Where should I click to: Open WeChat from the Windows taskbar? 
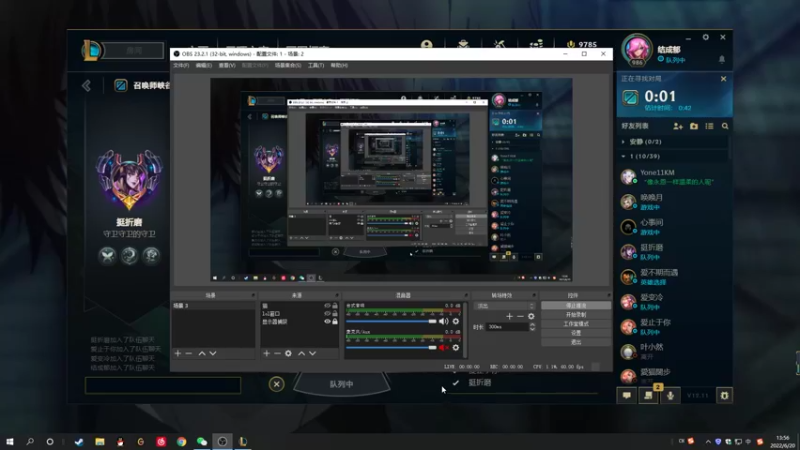click(202, 442)
